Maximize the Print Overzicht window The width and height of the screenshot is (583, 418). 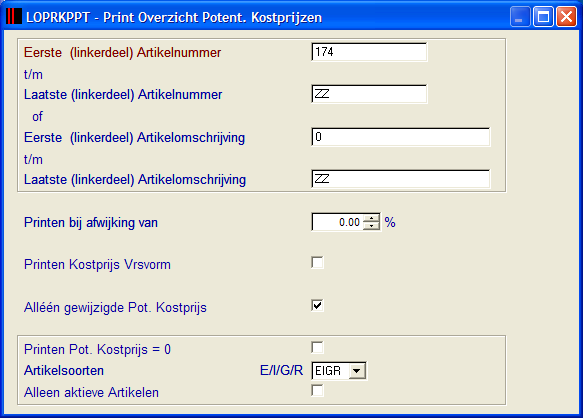tap(543, 17)
